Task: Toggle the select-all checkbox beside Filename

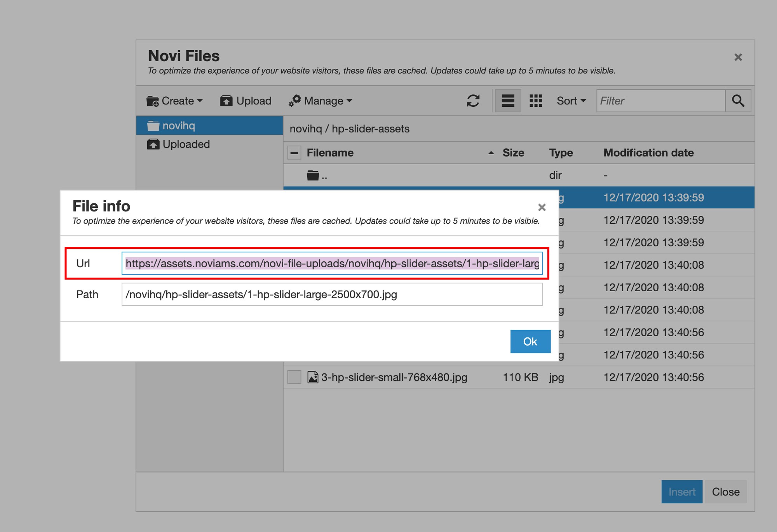Action: 294,153
